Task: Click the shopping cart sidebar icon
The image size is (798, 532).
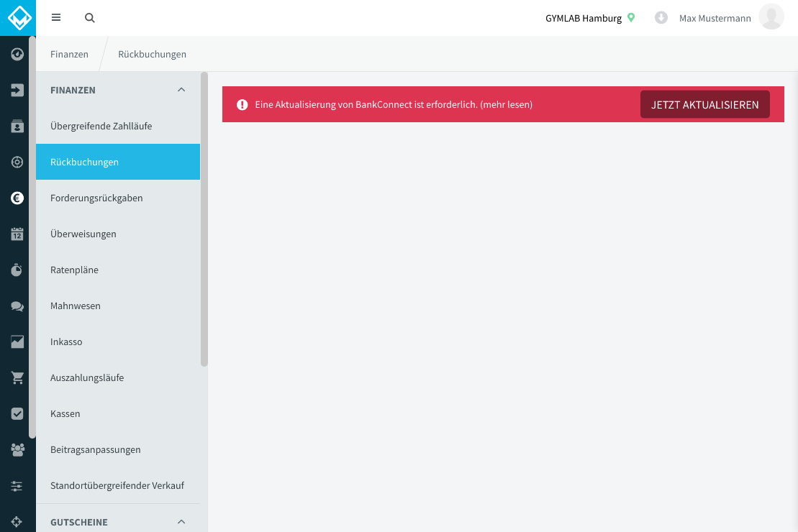Action: [x=17, y=378]
